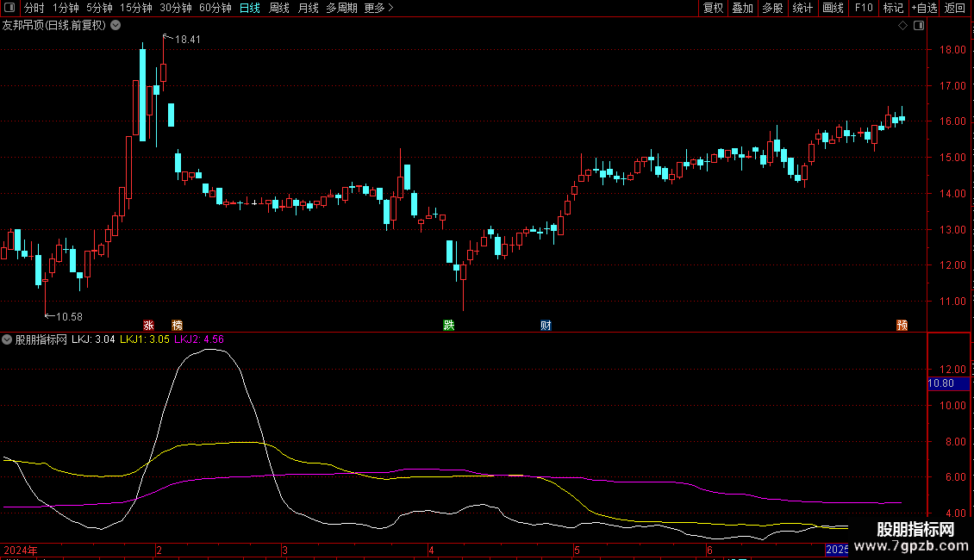The height and width of the screenshot is (560, 974).
Task: Click the orange 预 event marker
Action: pyautogui.click(x=902, y=325)
